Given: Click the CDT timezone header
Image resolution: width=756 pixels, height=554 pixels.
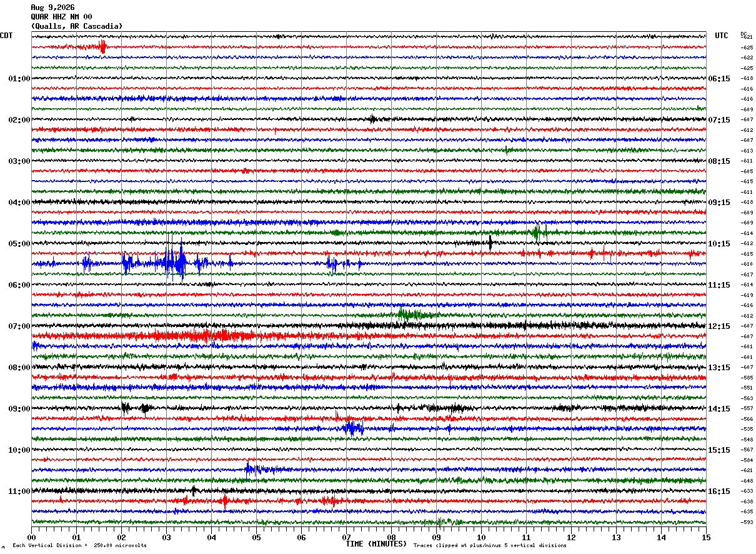Looking at the screenshot, I should [x=6, y=36].
